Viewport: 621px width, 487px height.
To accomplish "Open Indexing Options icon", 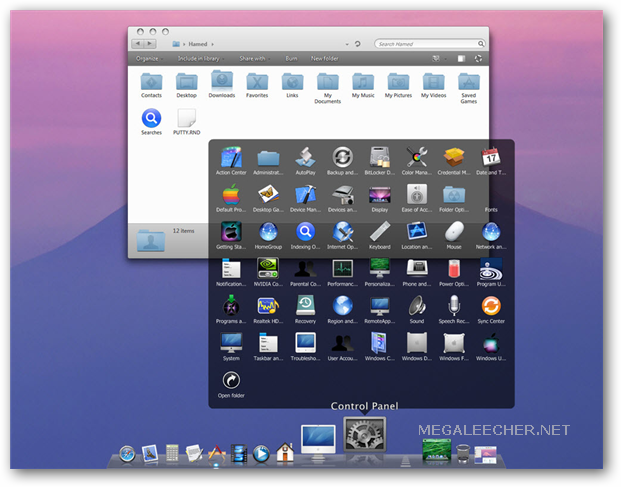I will point(305,232).
